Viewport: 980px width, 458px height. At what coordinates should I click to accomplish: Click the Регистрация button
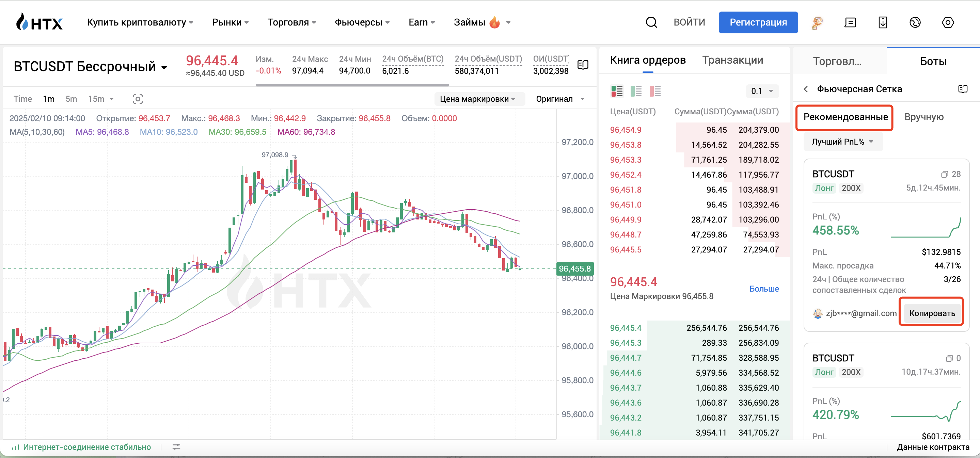(x=758, y=22)
